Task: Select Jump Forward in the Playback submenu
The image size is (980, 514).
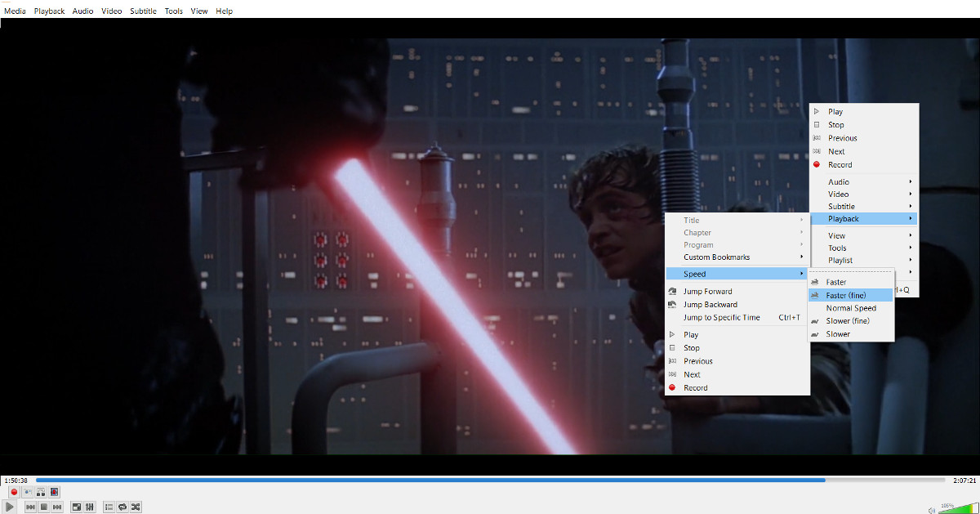Action: click(x=737, y=292)
